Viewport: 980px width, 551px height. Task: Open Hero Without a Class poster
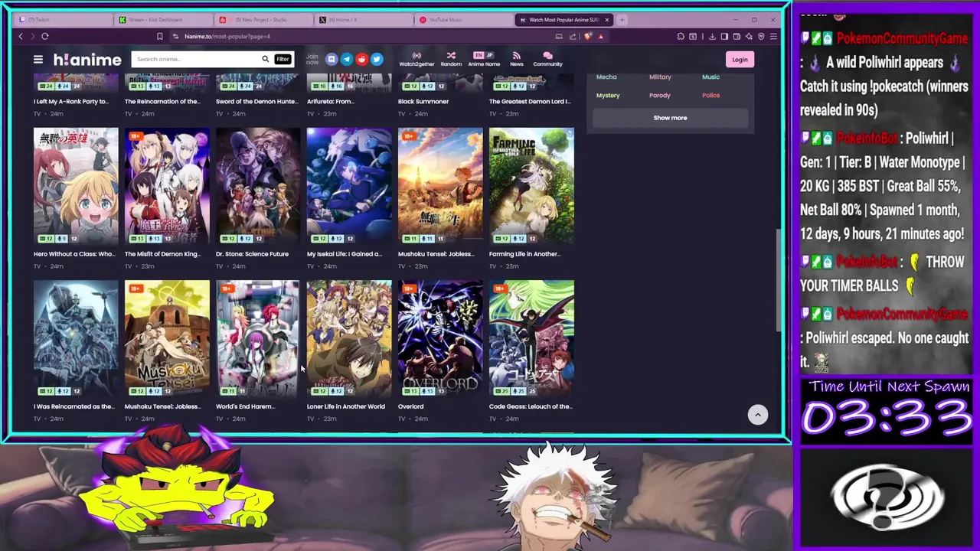tap(76, 185)
